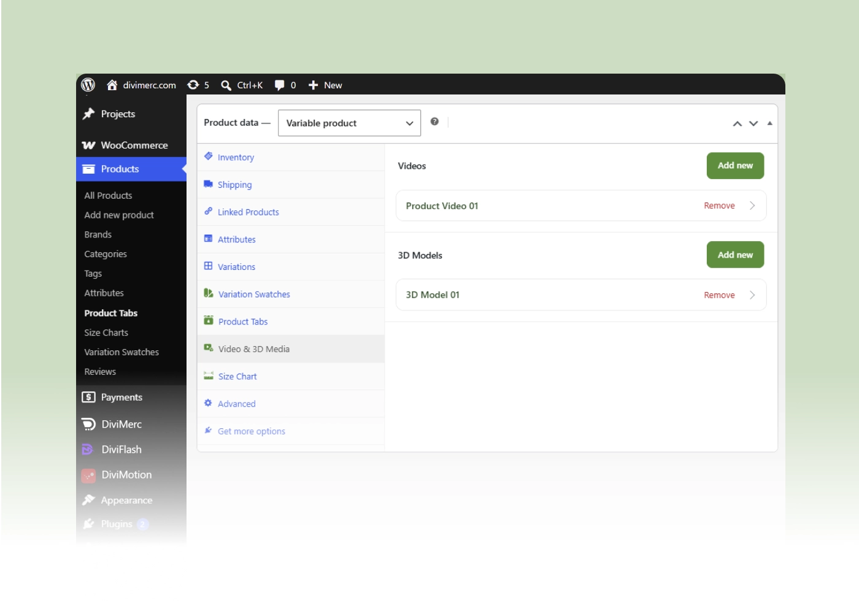
Task: Open the Variable product type dropdown
Action: 349,123
